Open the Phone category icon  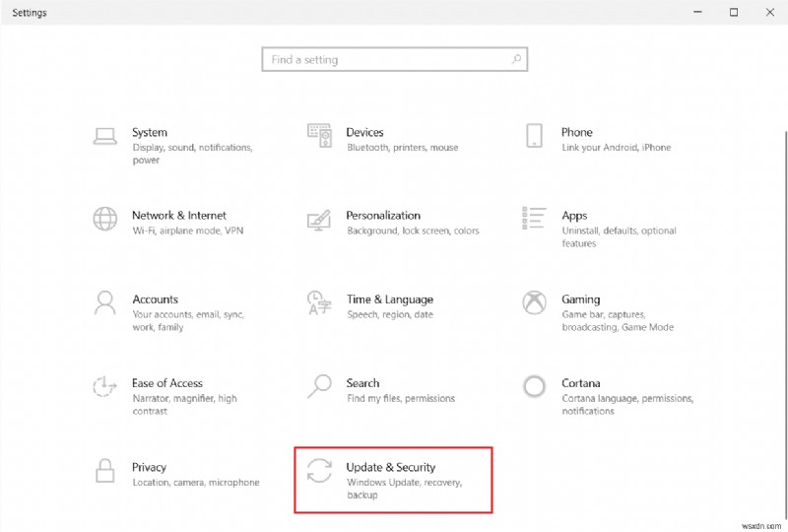pyautogui.click(x=534, y=135)
